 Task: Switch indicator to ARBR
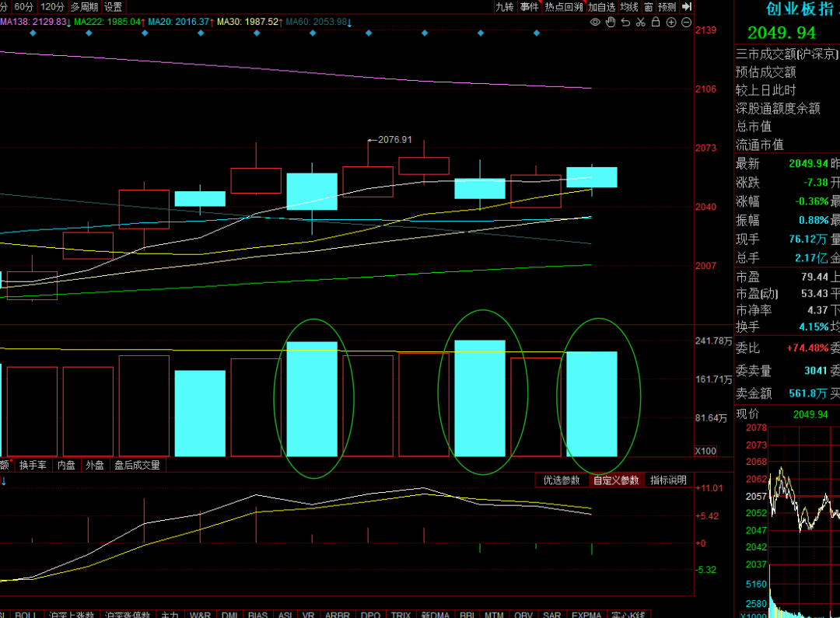click(337, 614)
